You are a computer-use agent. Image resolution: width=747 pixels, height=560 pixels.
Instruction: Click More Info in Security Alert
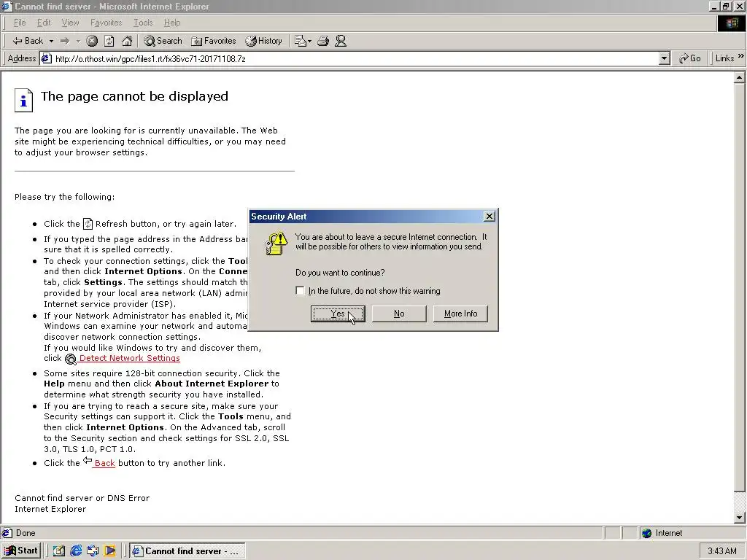(x=460, y=314)
